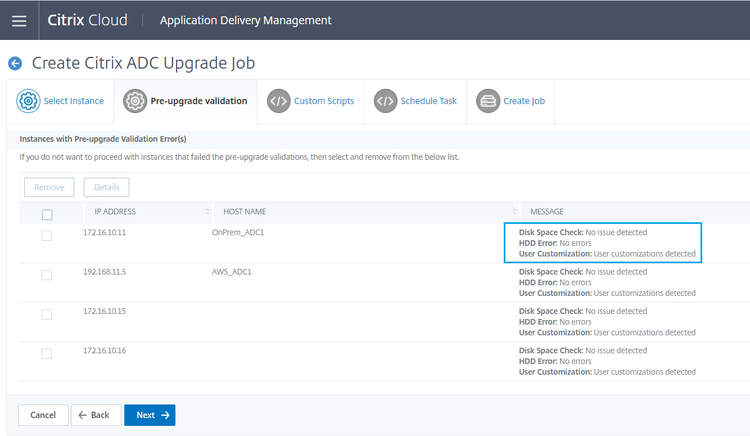
Task: Check the row for 192.168.11.5
Action: click(x=46, y=275)
